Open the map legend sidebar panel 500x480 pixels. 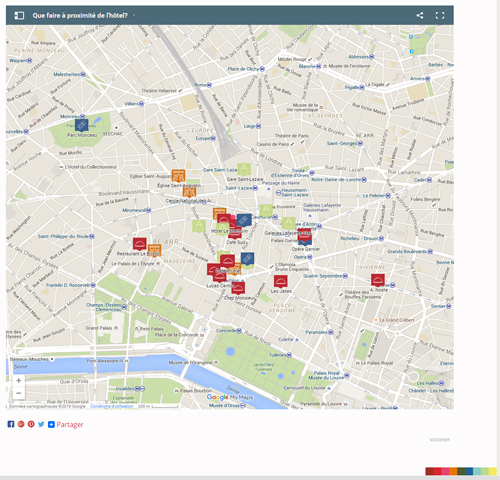[x=19, y=15]
